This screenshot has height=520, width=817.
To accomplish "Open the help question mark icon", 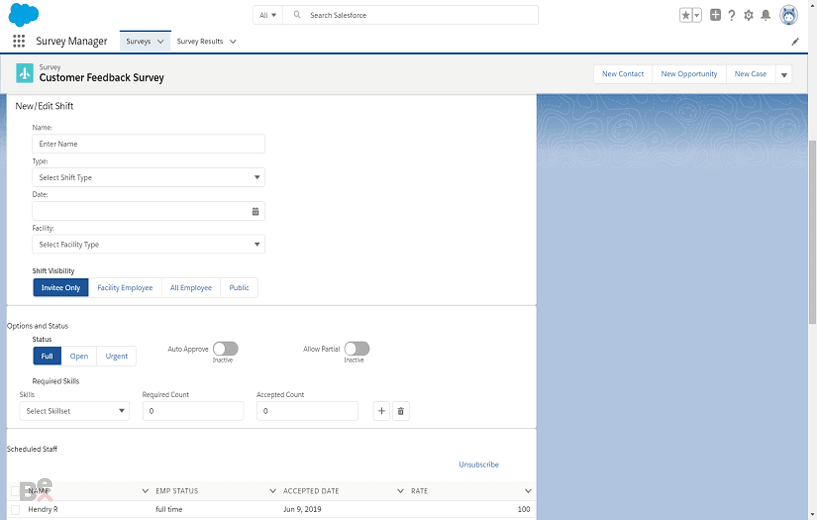I will [x=732, y=16].
